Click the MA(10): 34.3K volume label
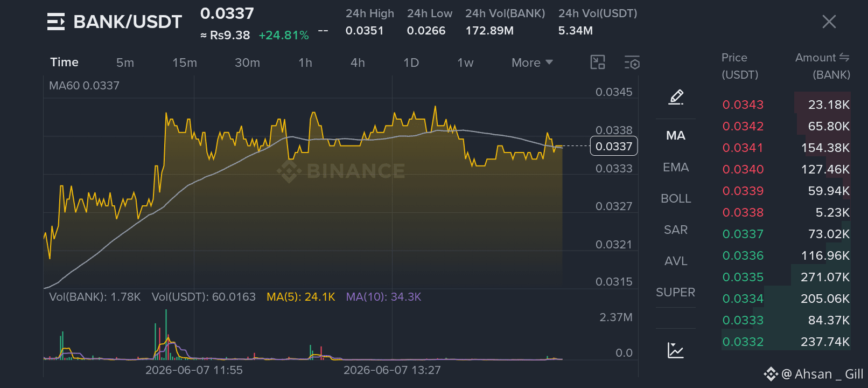This screenshot has height=388, width=868. (383, 297)
